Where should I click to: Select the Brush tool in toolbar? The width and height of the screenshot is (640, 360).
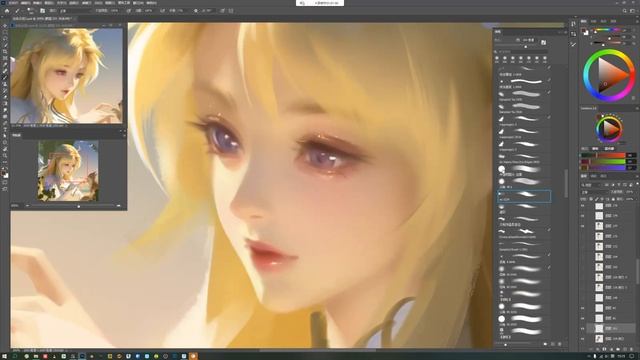pos(5,78)
